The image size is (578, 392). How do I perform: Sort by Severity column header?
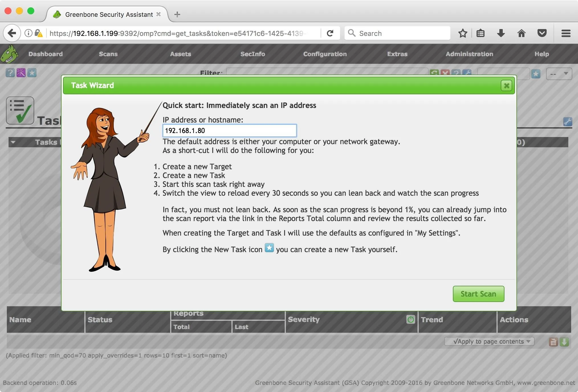(304, 319)
